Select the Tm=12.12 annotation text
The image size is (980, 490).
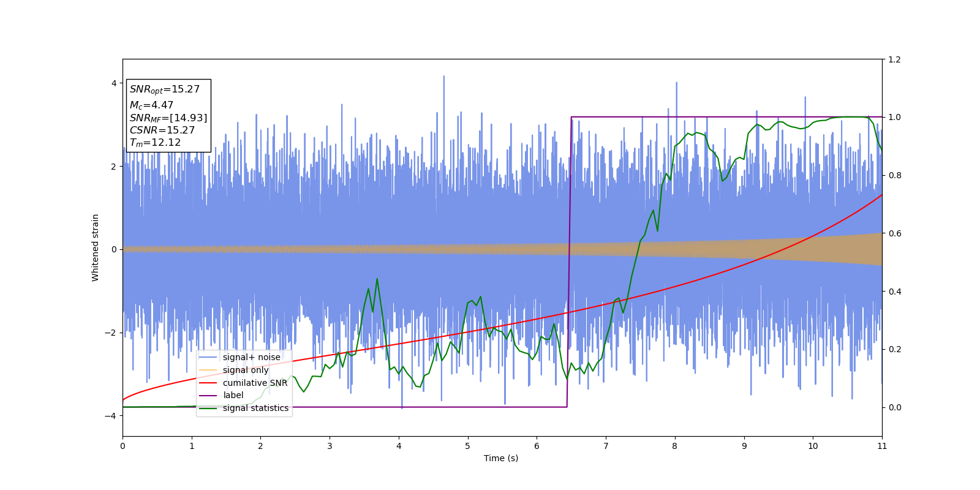[155, 143]
